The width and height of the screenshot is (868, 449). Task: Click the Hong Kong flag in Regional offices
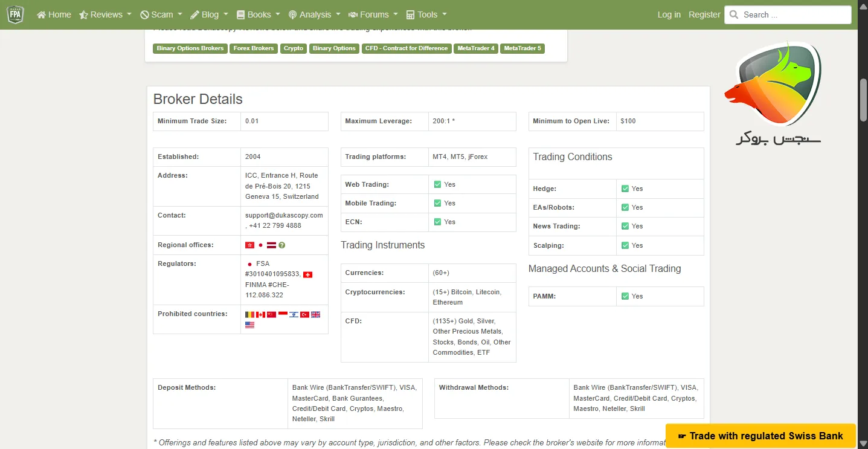[x=249, y=245]
